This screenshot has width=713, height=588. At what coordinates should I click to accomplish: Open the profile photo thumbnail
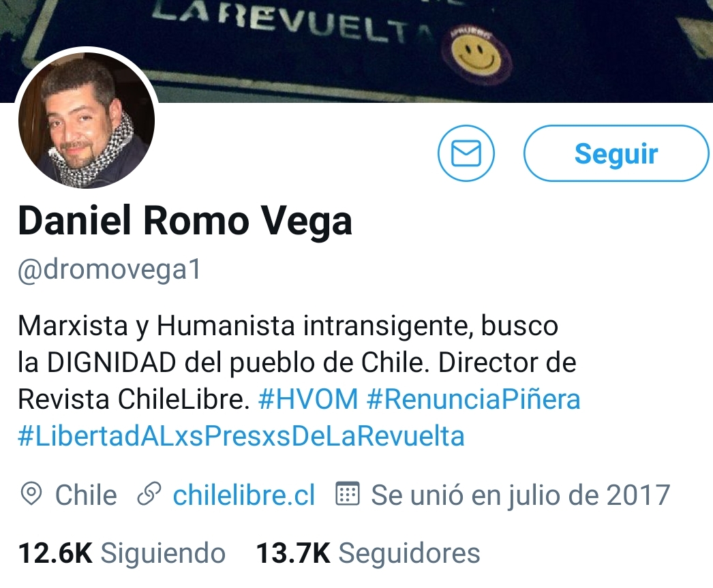[x=87, y=121]
